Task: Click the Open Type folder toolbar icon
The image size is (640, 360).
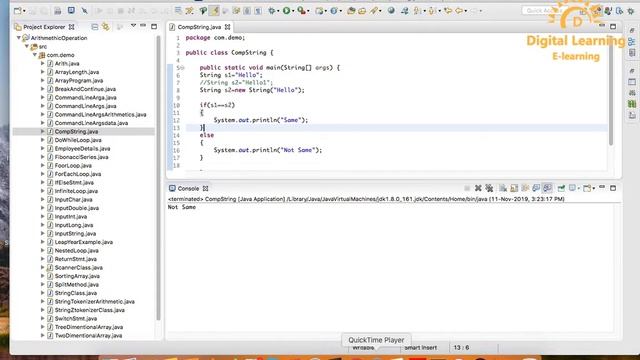Action: (351, 11)
